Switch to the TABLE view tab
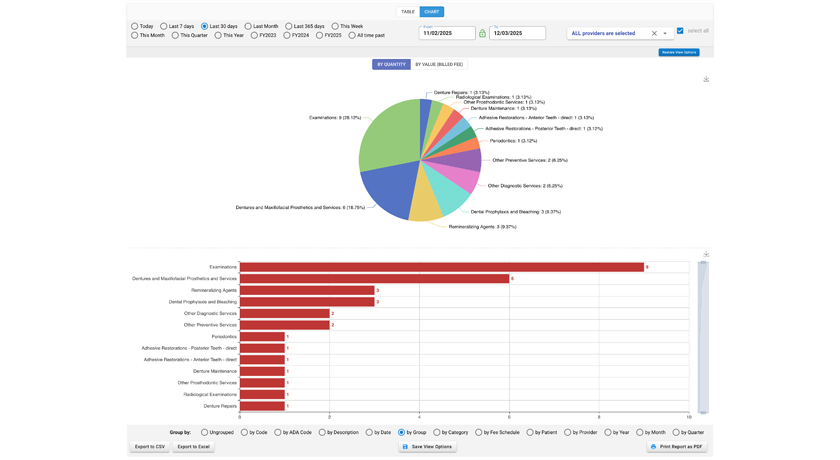840x460 pixels. 408,12
